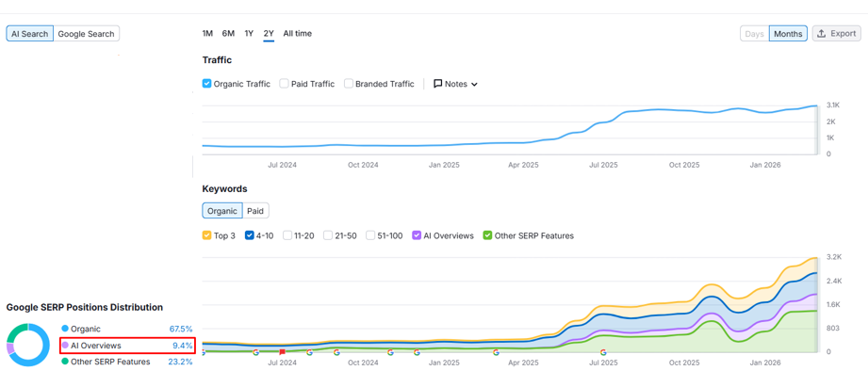Viewport: 868px width, 387px height.
Task: Switch to All time range
Action: click(x=297, y=34)
